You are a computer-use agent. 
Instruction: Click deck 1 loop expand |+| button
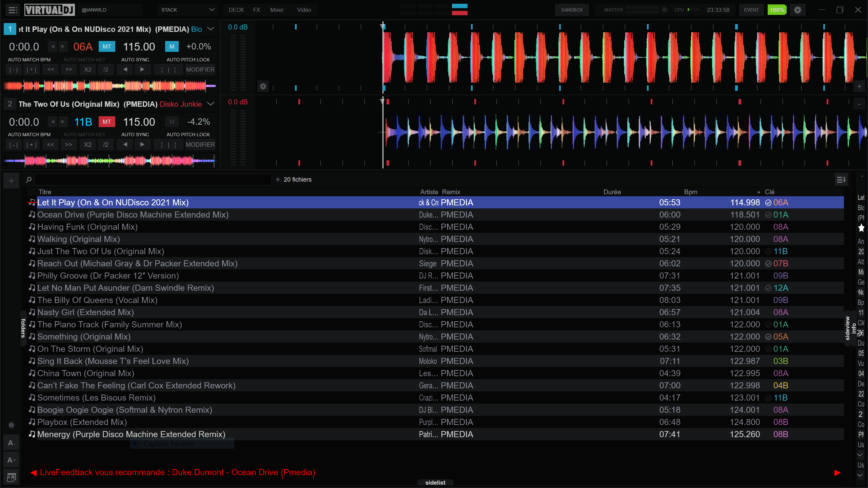(32, 69)
